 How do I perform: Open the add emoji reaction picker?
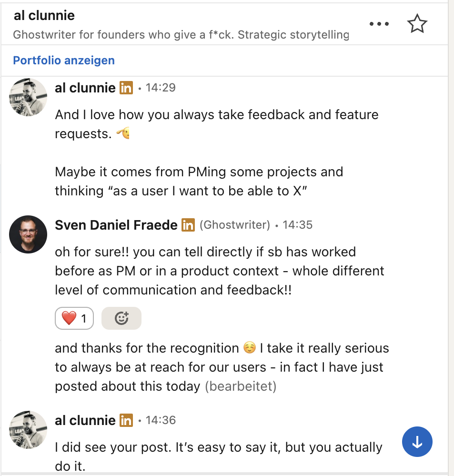(x=121, y=318)
